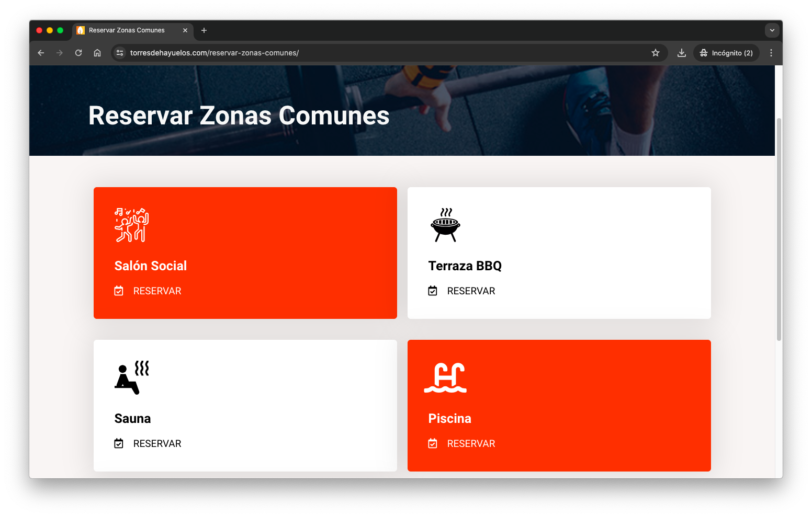Select the Reservar Zonas Comunes tab
The width and height of the screenshot is (812, 517).
(133, 30)
